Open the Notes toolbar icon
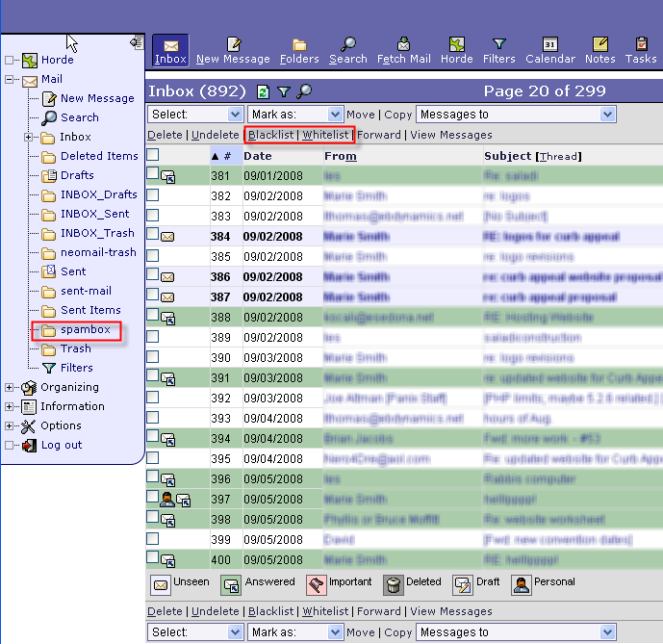 click(x=599, y=44)
